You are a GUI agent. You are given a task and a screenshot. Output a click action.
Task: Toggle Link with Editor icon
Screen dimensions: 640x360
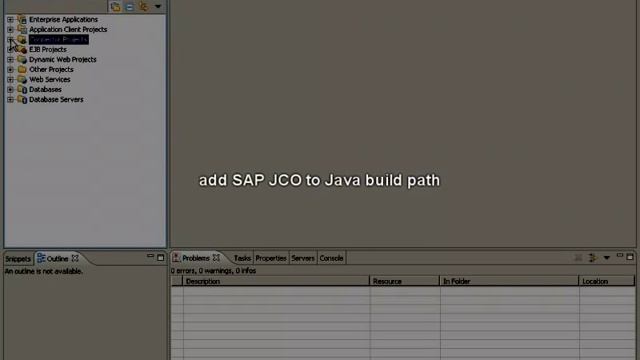(x=143, y=7)
